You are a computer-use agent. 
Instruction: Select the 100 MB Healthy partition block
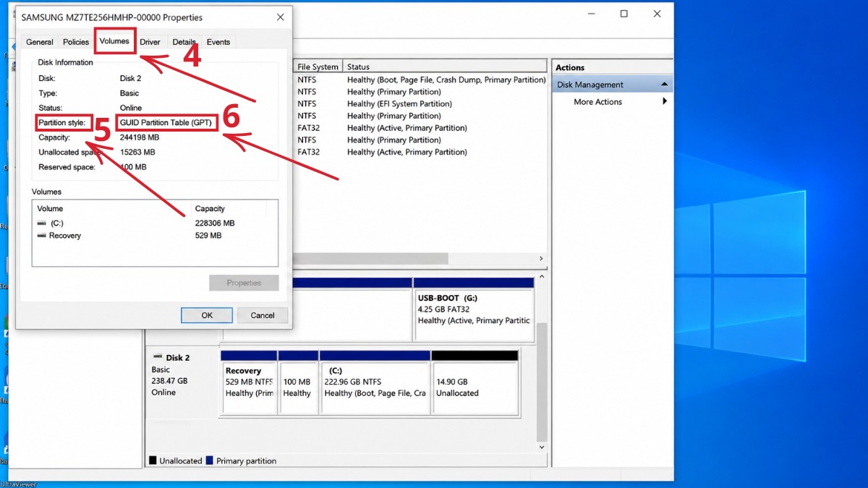(x=298, y=382)
